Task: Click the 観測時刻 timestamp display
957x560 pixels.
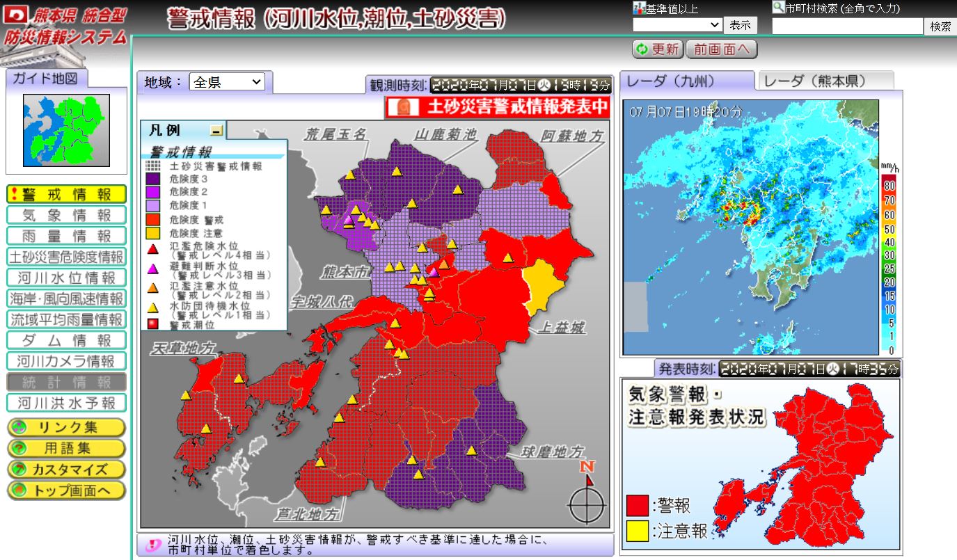Action: point(521,86)
